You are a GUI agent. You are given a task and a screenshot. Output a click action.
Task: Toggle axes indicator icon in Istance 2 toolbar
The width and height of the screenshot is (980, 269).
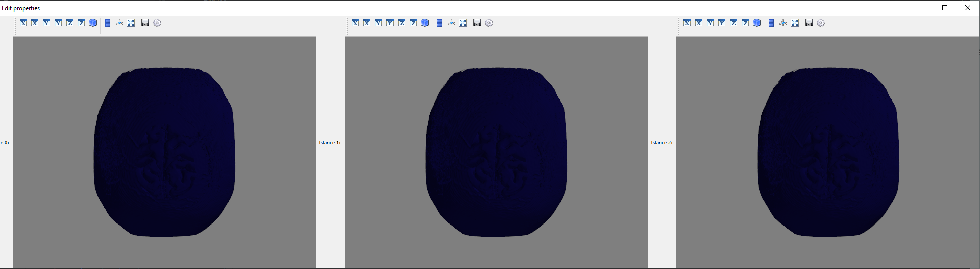[x=783, y=23]
